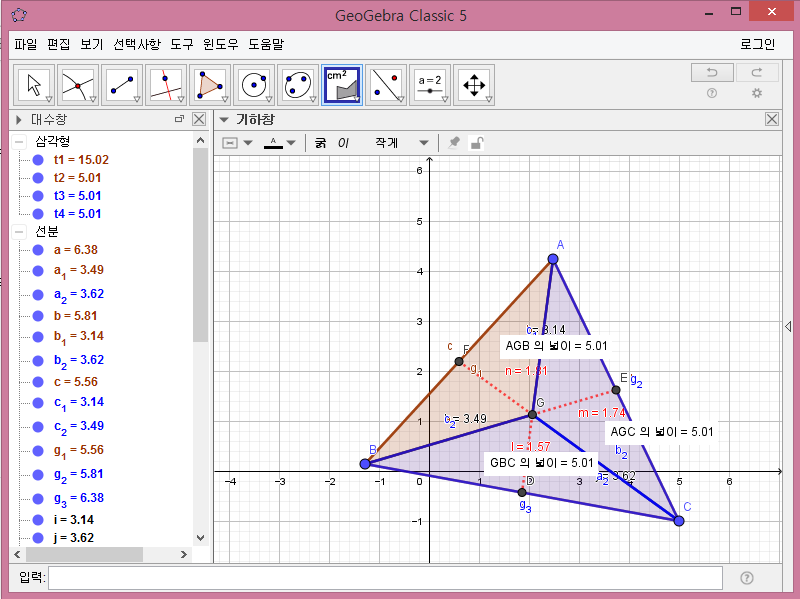
Task: Expand the sidebar perspective arrow at right edge
Action: click(x=788, y=326)
